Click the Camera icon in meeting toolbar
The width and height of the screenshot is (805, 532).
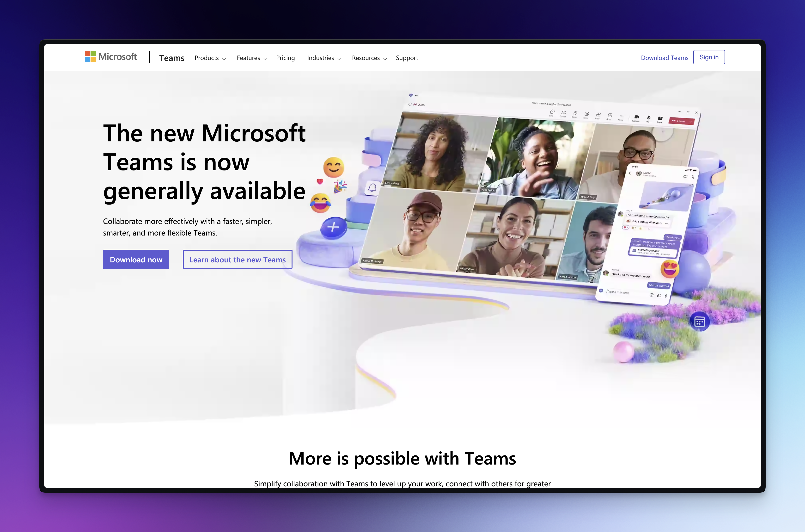pyautogui.click(x=636, y=117)
